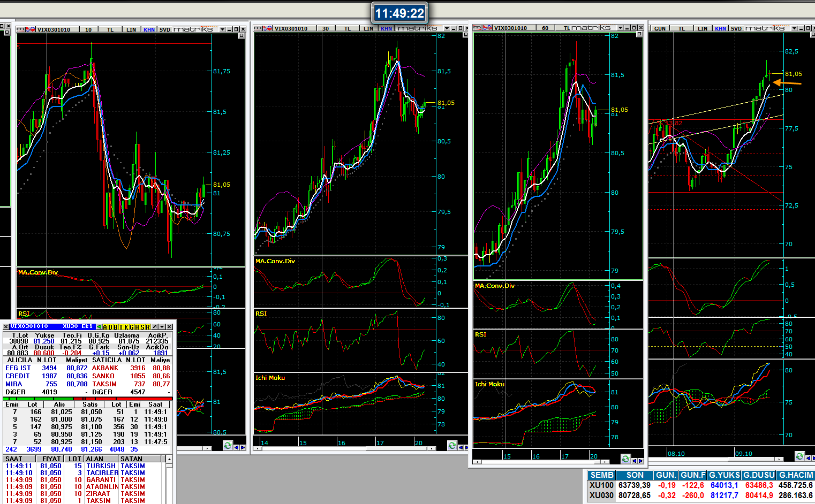
Task: Click the green left arrow in the depth window header
Action: pyautogui.click(x=100, y=327)
